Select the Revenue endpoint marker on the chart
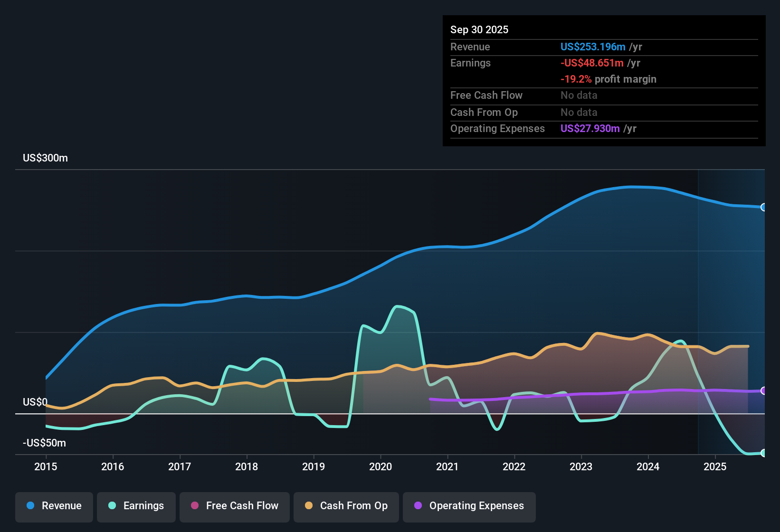780x532 pixels. coord(763,208)
